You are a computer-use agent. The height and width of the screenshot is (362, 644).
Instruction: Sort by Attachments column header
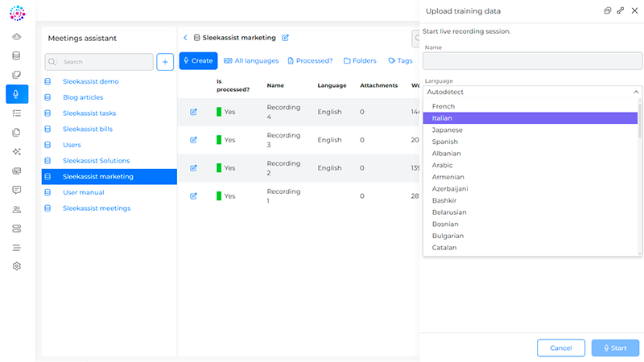378,85
